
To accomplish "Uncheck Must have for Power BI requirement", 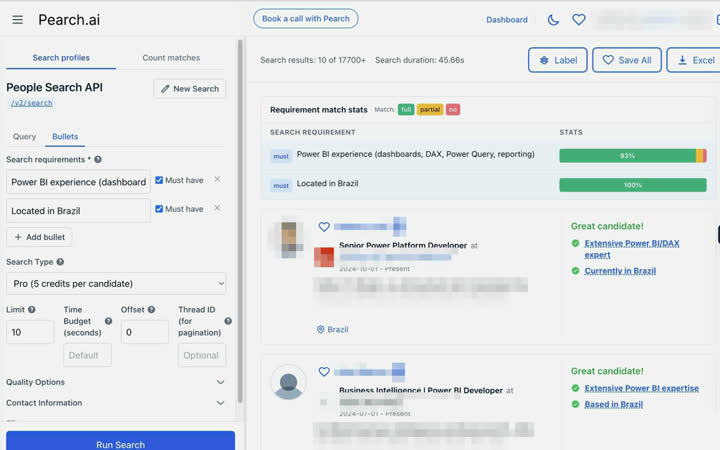I will pos(159,180).
